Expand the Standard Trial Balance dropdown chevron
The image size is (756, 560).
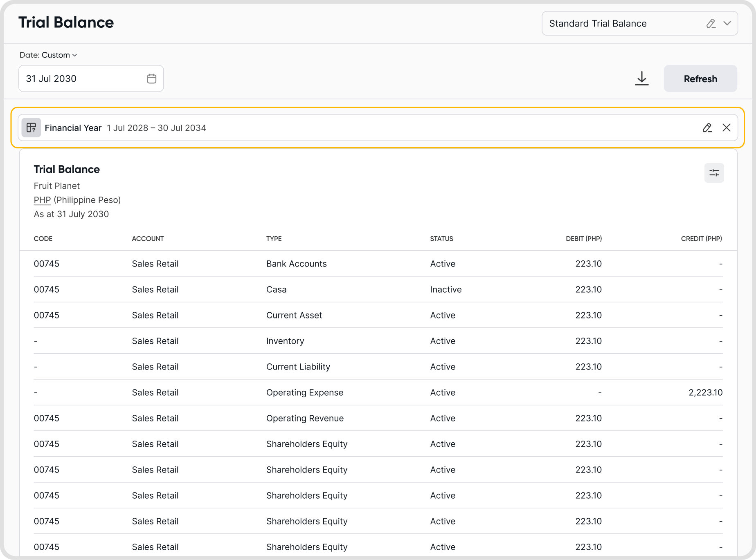click(727, 24)
